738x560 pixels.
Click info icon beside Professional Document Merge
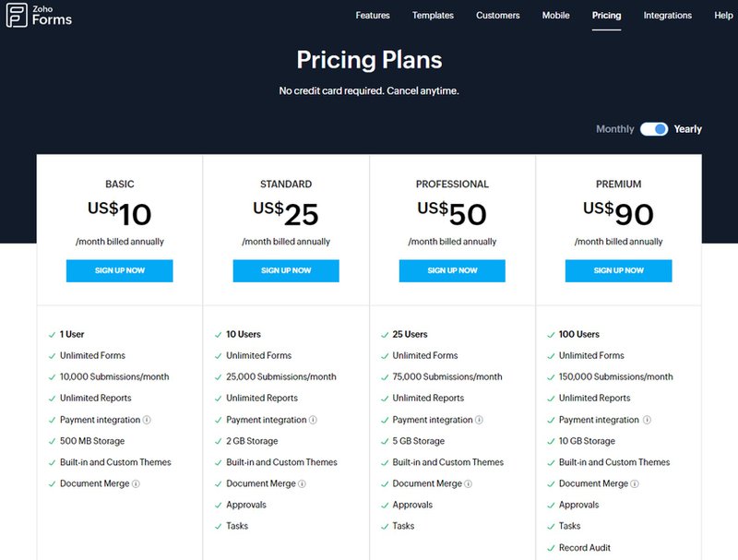point(468,483)
